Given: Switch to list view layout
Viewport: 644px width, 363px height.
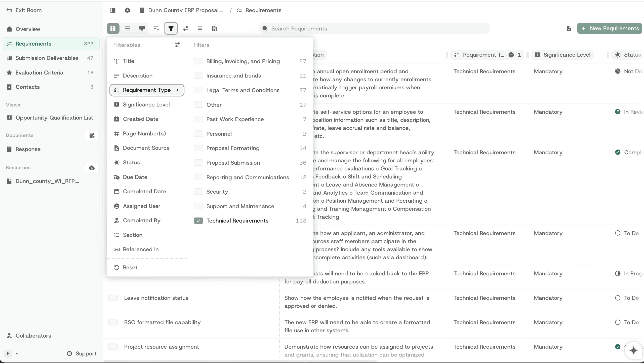Looking at the screenshot, I should [128, 28].
